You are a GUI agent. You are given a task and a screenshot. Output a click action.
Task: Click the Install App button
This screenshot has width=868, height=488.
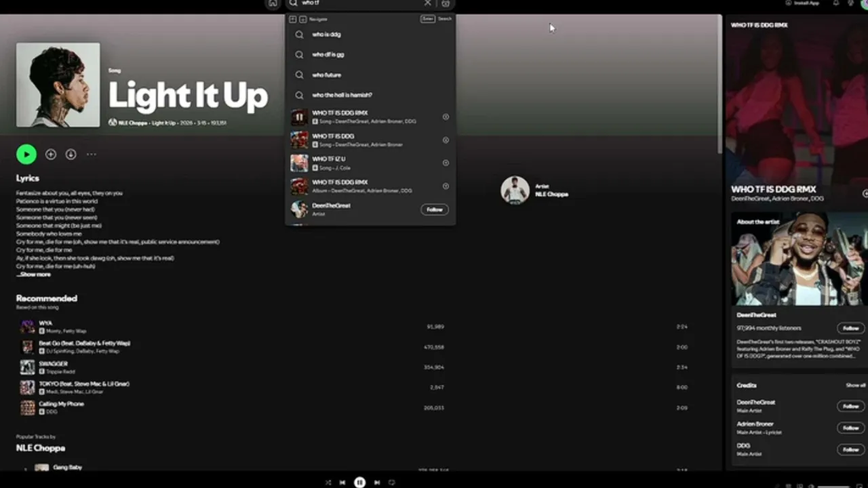pos(802,3)
